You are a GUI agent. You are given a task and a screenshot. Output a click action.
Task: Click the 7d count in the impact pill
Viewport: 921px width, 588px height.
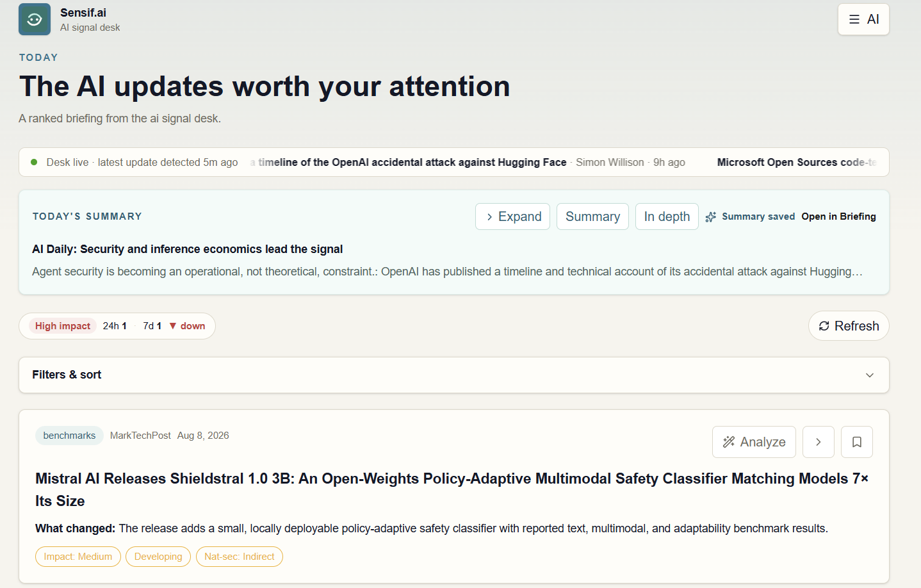(152, 326)
